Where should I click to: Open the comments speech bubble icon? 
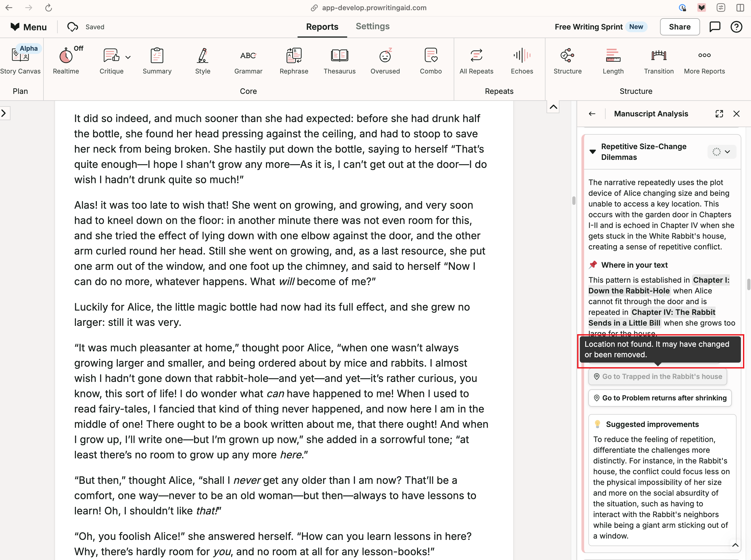point(715,27)
